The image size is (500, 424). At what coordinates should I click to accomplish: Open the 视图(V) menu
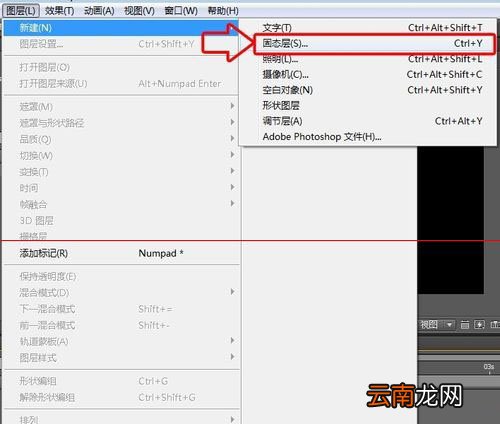[139, 11]
